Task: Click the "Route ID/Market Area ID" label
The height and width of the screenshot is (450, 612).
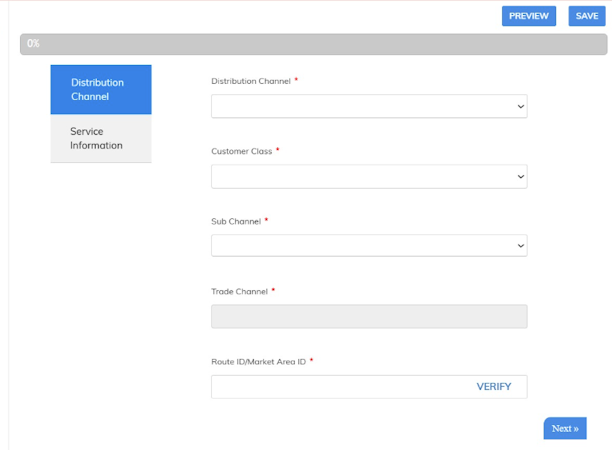Action: pyautogui.click(x=258, y=361)
